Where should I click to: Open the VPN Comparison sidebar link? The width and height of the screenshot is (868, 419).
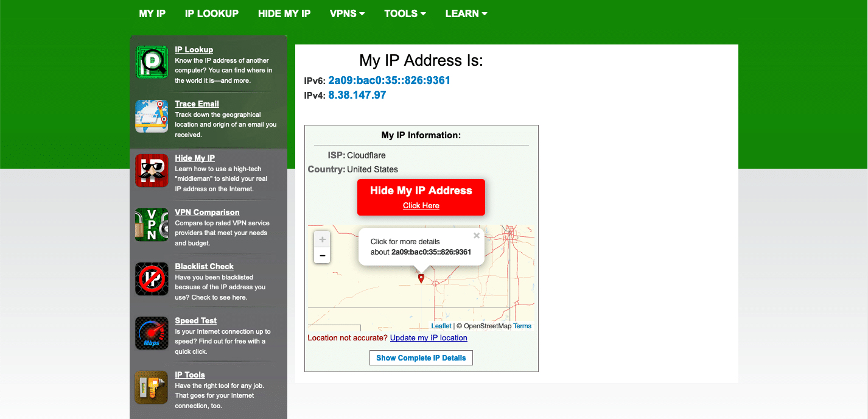[x=208, y=213]
